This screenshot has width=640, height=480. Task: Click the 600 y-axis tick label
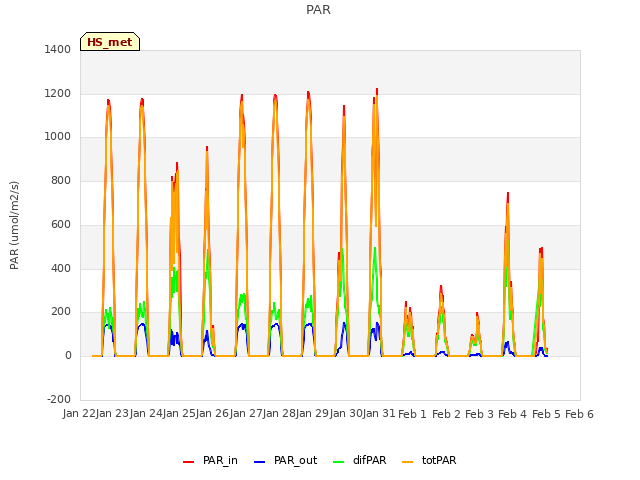point(61,224)
